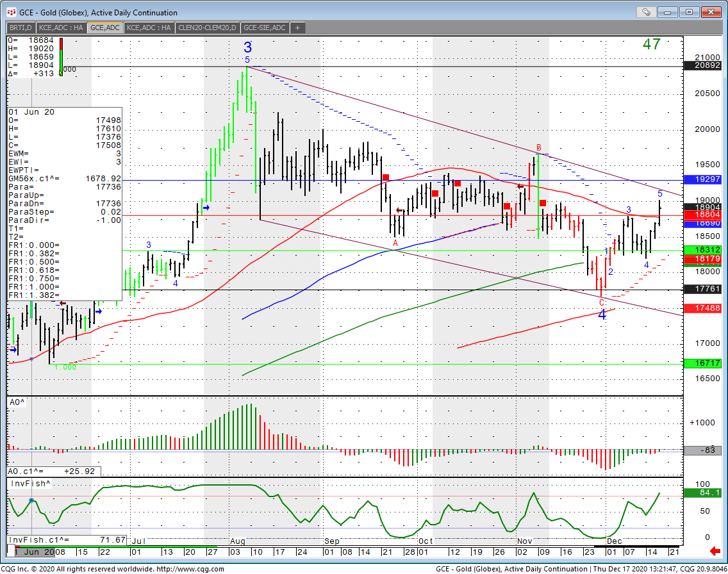
Task: Click the 20892 price marker on scale
Action: point(702,65)
